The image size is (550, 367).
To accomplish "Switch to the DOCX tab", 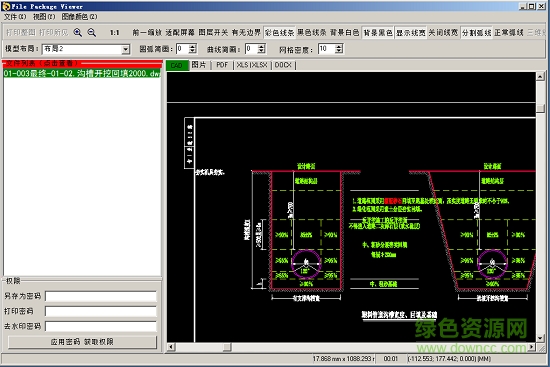I will click(283, 65).
